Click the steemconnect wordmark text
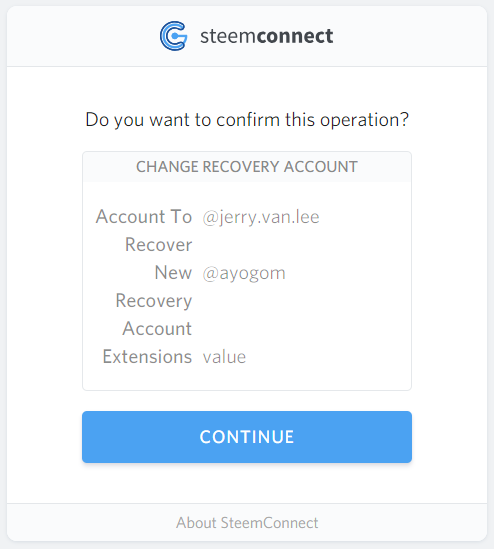Image resolution: width=494 pixels, height=549 pixels. coord(266,36)
